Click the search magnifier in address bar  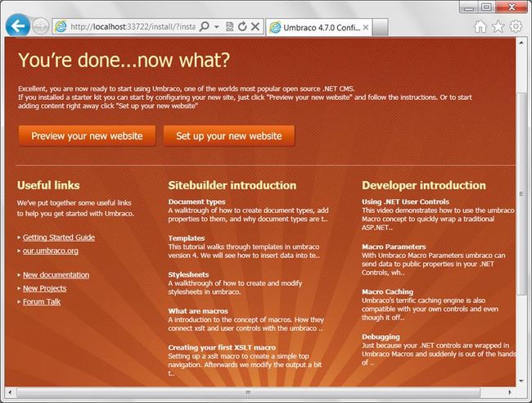[x=205, y=26]
